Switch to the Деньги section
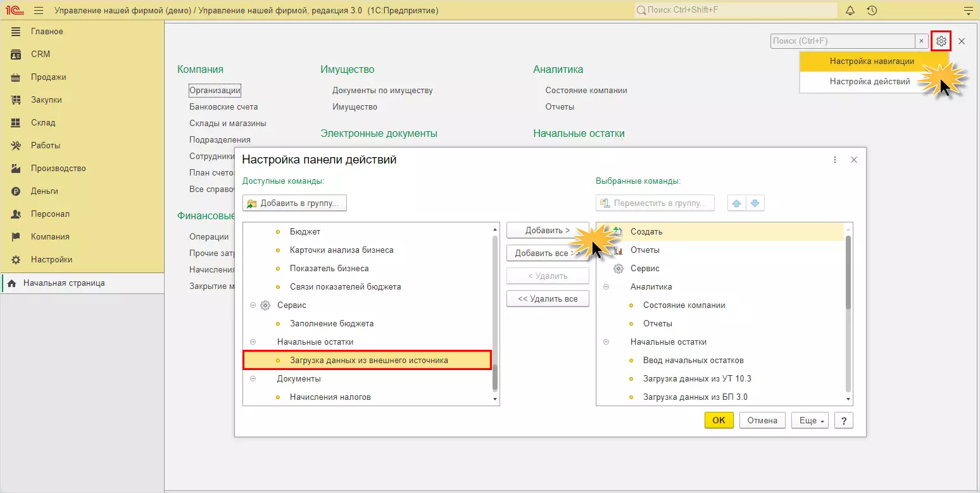The height and width of the screenshot is (493, 980). coord(44,191)
